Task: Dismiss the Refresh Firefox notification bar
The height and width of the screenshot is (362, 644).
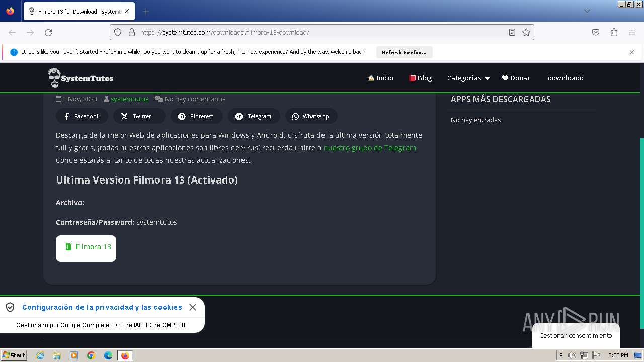Action: [632, 52]
